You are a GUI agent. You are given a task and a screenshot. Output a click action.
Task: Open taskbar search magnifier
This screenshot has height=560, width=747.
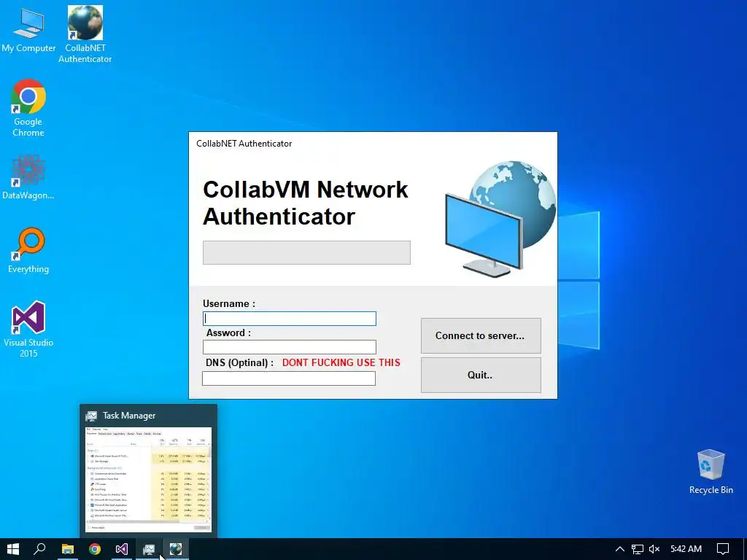point(39,549)
